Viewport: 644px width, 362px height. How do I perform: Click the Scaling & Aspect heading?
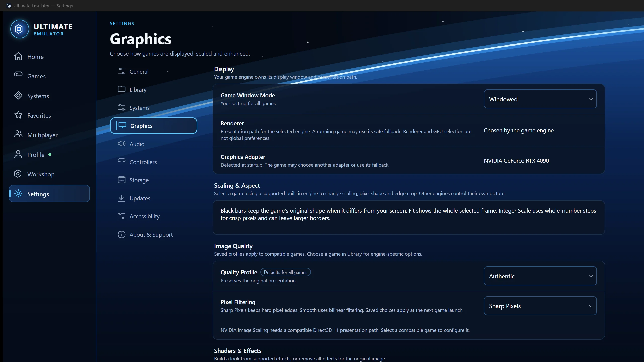[237, 185]
